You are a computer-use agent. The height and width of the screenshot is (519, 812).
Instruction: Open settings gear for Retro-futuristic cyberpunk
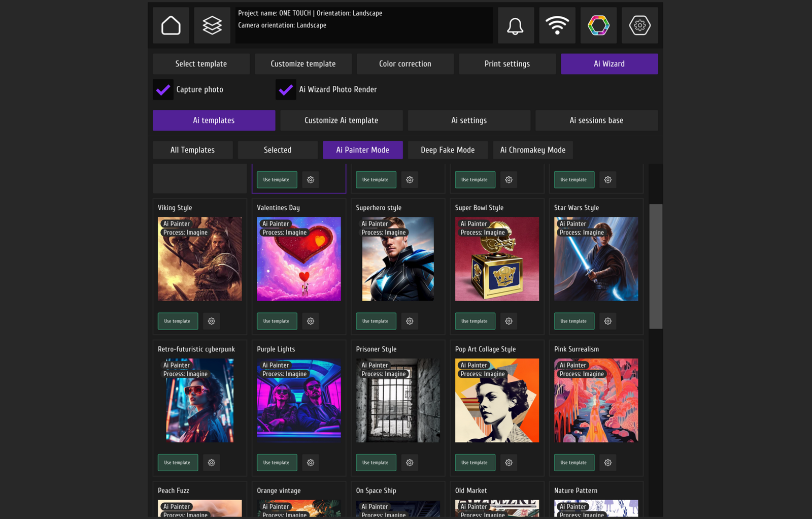(x=212, y=463)
